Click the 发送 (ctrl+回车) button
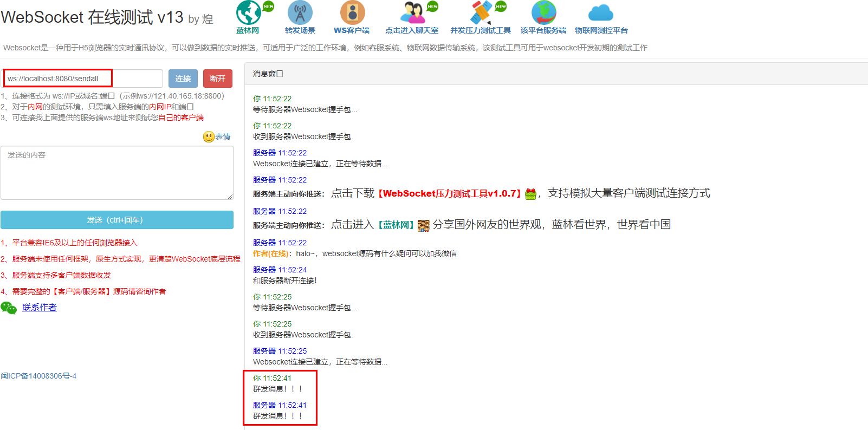 tap(117, 220)
